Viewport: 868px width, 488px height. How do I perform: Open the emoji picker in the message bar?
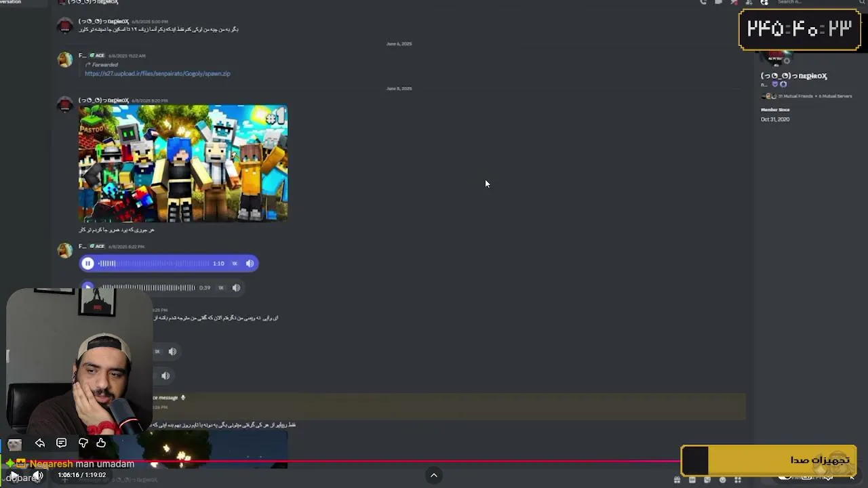coord(722,480)
